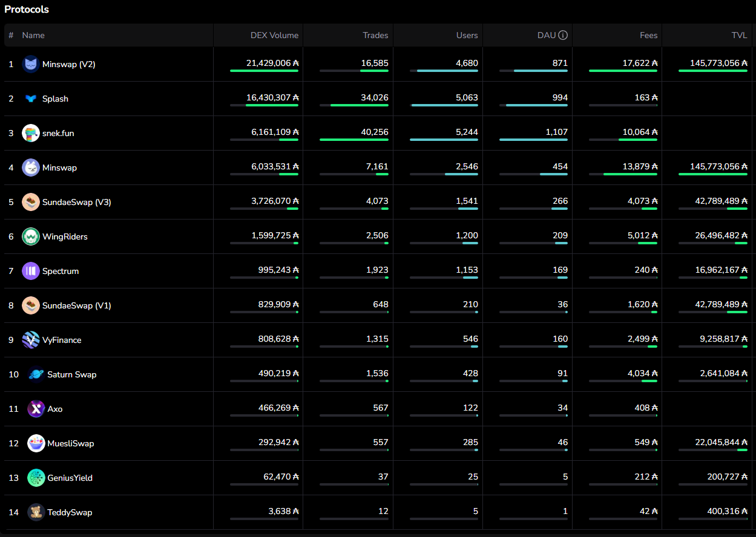This screenshot has height=537, width=756.
Task: Click the snek.fun colorful logo icon
Action: (x=31, y=133)
